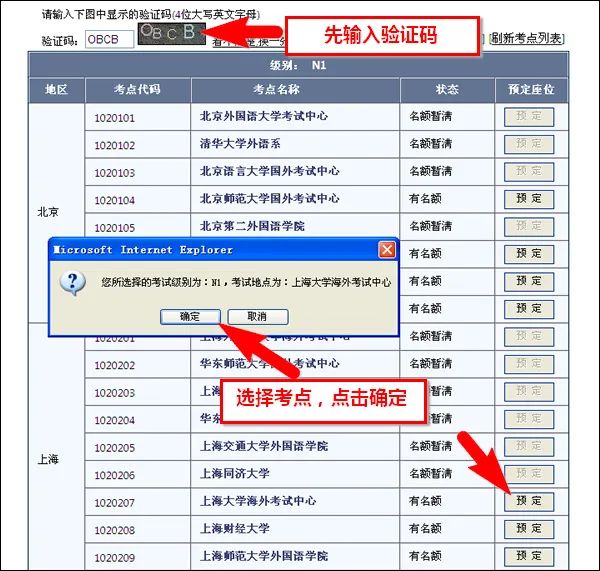The height and width of the screenshot is (571, 600).
Task: Click the 验证码 input field containing OBCB
Action: coord(109,39)
